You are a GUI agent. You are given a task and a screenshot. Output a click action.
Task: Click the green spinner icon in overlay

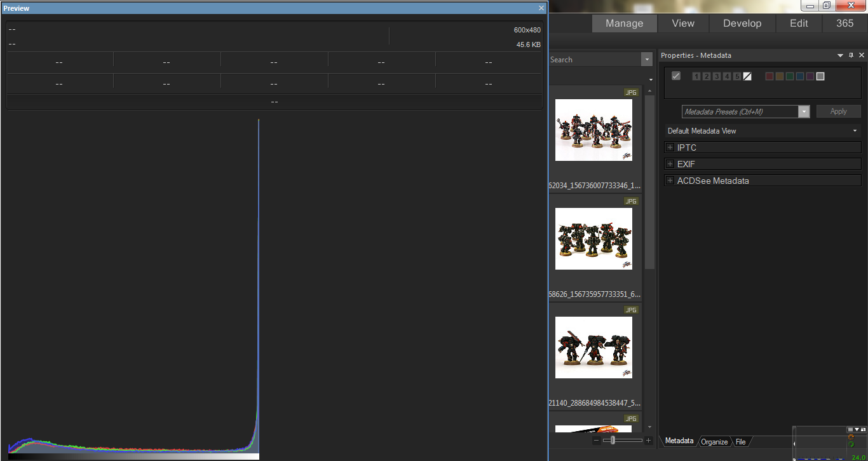point(851,444)
